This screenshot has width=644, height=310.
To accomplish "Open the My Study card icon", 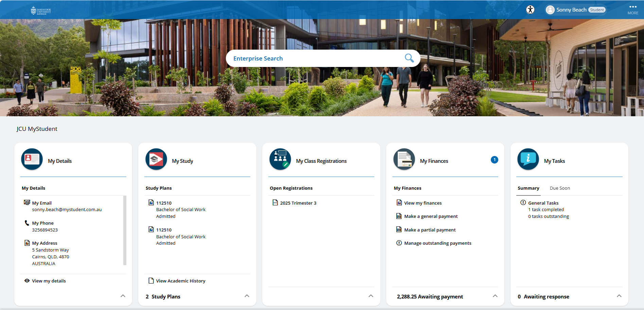I will pyautogui.click(x=156, y=159).
